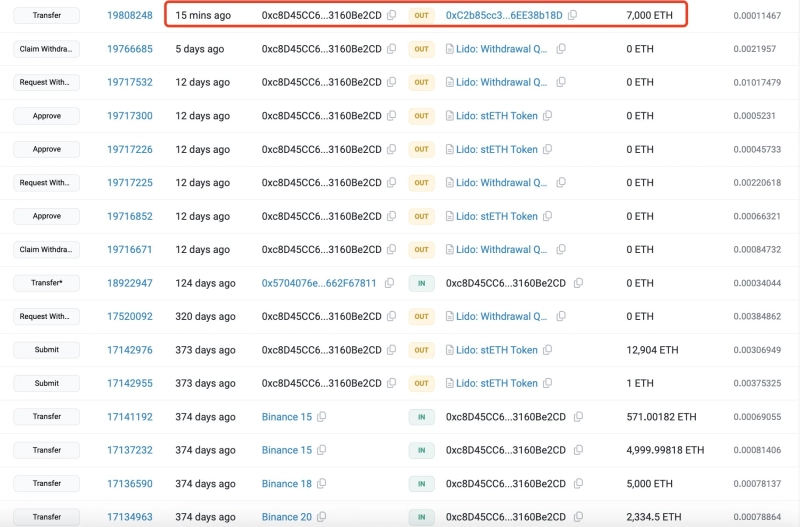Click Submit method badge for block 17142955
The height and width of the screenshot is (527, 800).
coord(46,383)
